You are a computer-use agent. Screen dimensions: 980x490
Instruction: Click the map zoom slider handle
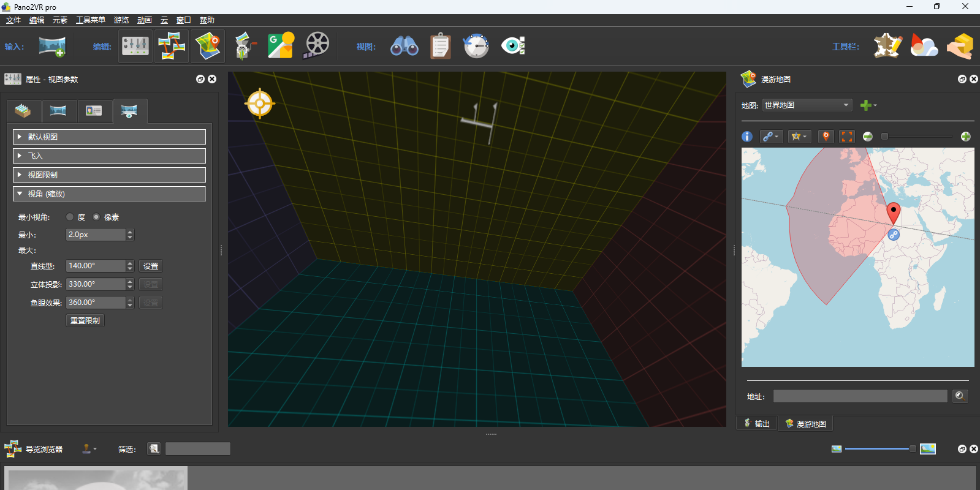pos(884,137)
